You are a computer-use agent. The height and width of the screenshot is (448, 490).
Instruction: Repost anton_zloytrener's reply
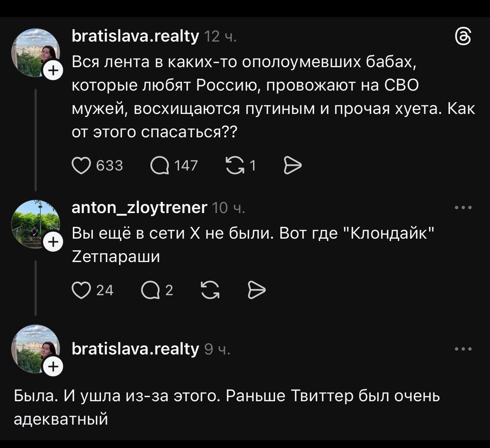(210, 290)
